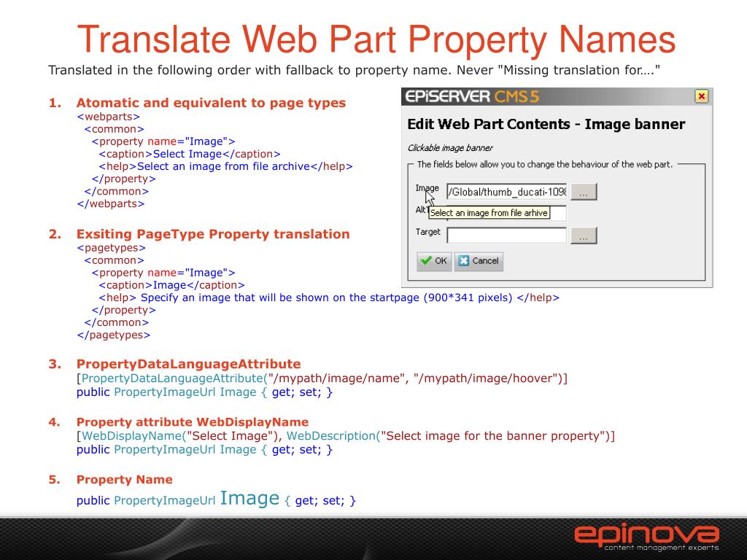Click the '<pagetypes>' opening tag line
Screen dimensions: 747x560
[111, 248]
